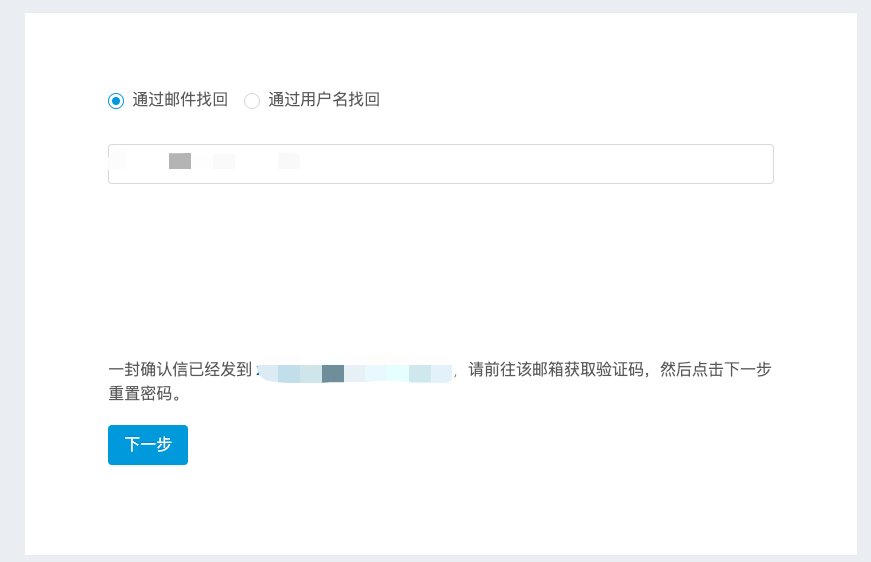Image resolution: width=871 pixels, height=562 pixels.
Task: Click the gray margin right of the white card
Action: click(864, 280)
